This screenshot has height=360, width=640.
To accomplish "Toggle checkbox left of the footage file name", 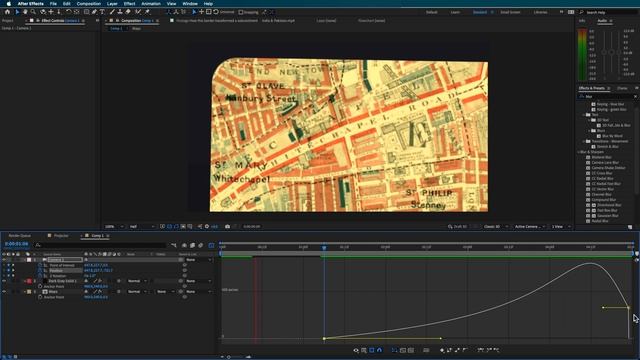I will 172,20.
